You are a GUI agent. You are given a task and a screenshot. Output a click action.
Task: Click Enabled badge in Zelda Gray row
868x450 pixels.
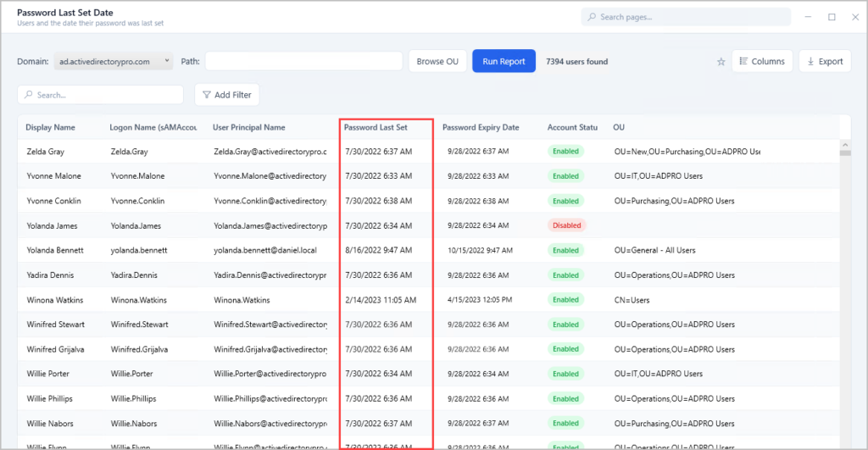pyautogui.click(x=565, y=151)
